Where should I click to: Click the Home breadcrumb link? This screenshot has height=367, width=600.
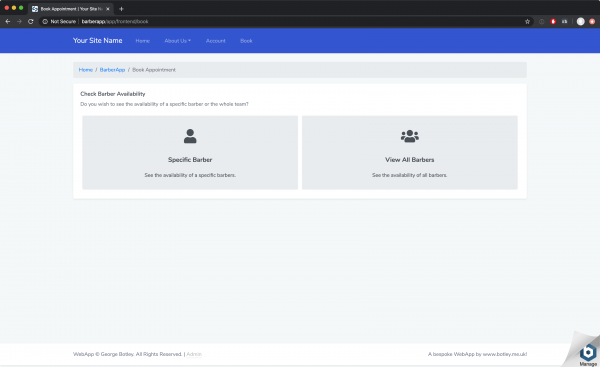86,70
